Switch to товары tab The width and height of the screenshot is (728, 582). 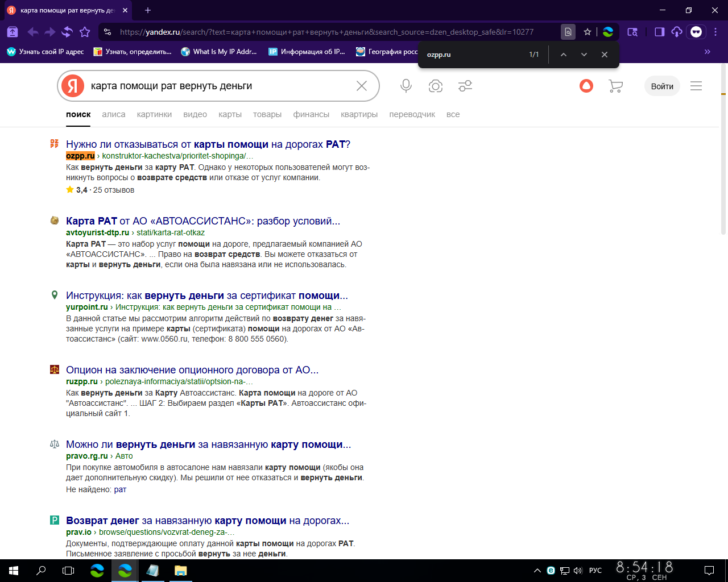click(x=267, y=114)
